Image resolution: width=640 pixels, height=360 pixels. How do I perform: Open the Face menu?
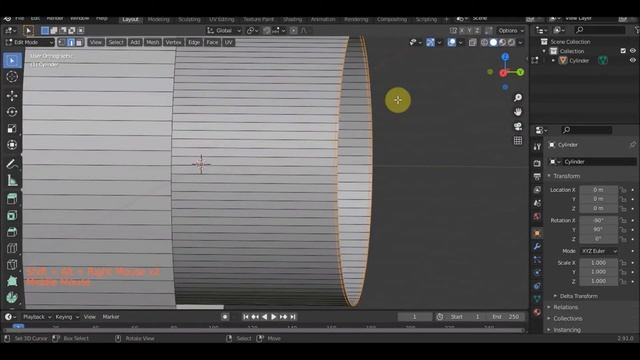coord(212,42)
